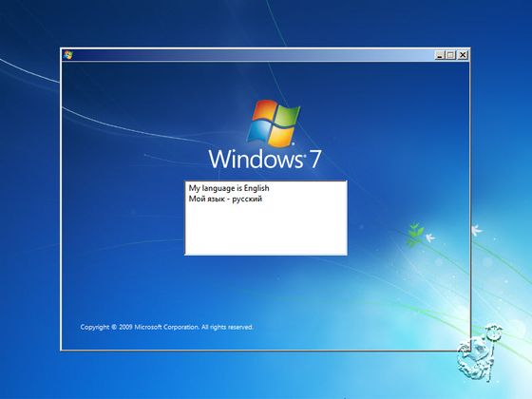The height and width of the screenshot is (399, 532).
Task: Click the Microsoft copyright notice text
Action: pyautogui.click(x=166, y=327)
